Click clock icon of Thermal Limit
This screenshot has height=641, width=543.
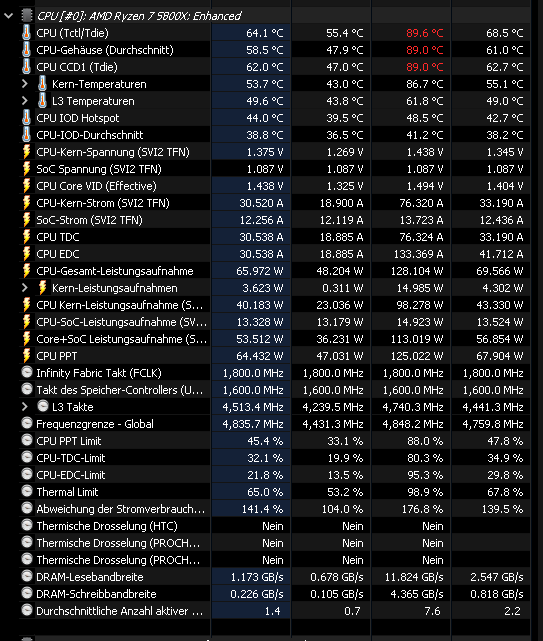[27, 491]
